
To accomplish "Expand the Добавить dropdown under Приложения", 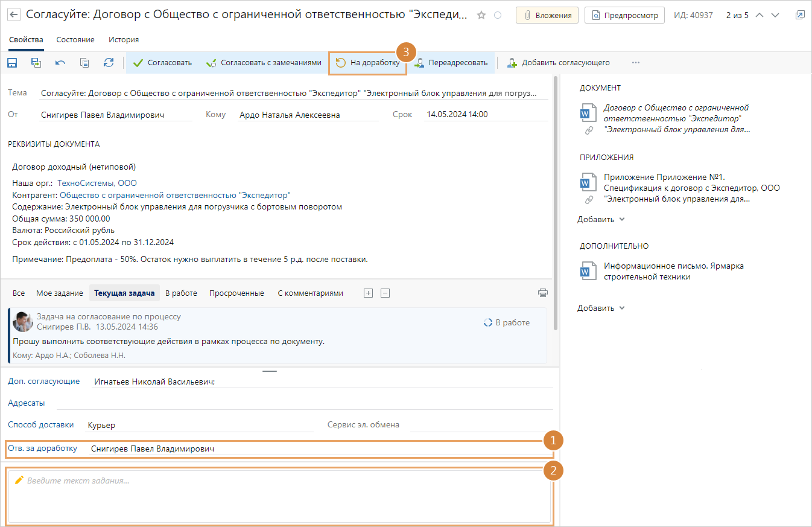I will (x=601, y=219).
